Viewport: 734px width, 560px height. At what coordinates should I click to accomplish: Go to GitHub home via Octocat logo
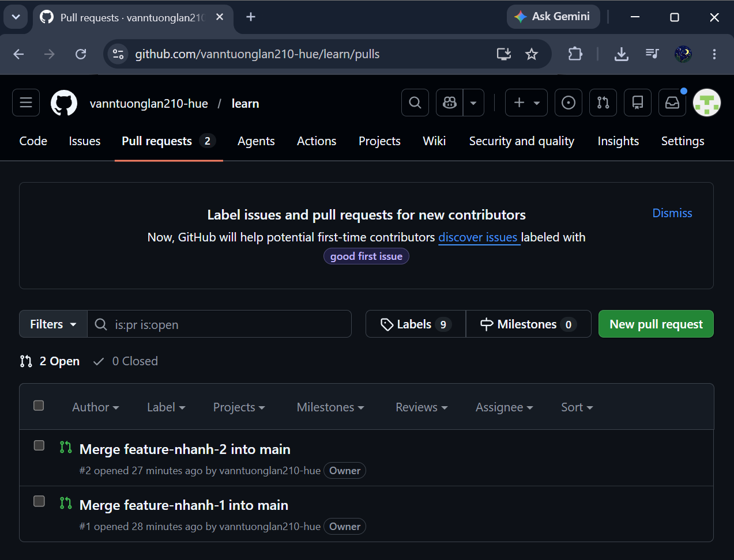click(x=63, y=103)
